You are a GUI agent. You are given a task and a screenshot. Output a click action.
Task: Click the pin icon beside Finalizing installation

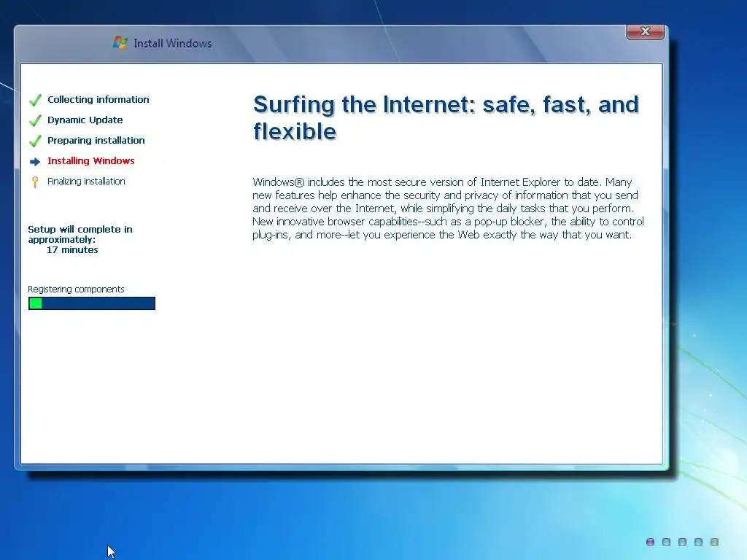coord(35,182)
